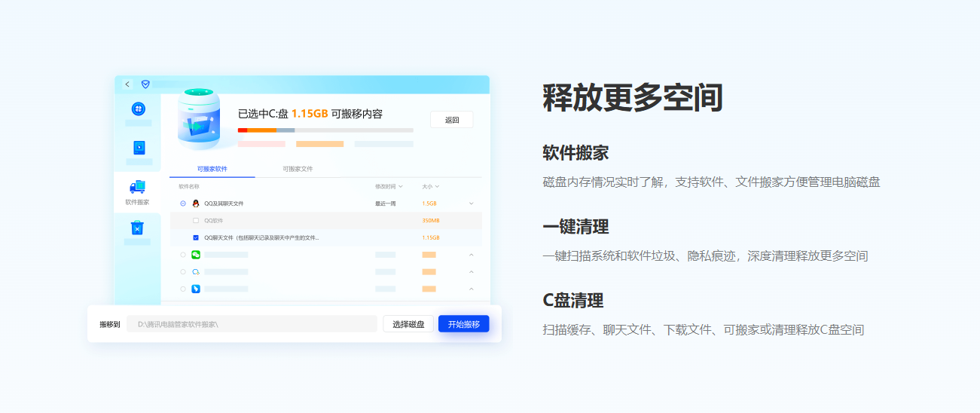Switch to the 可搬家文件 tab
The height and width of the screenshot is (413, 980).
click(298, 169)
